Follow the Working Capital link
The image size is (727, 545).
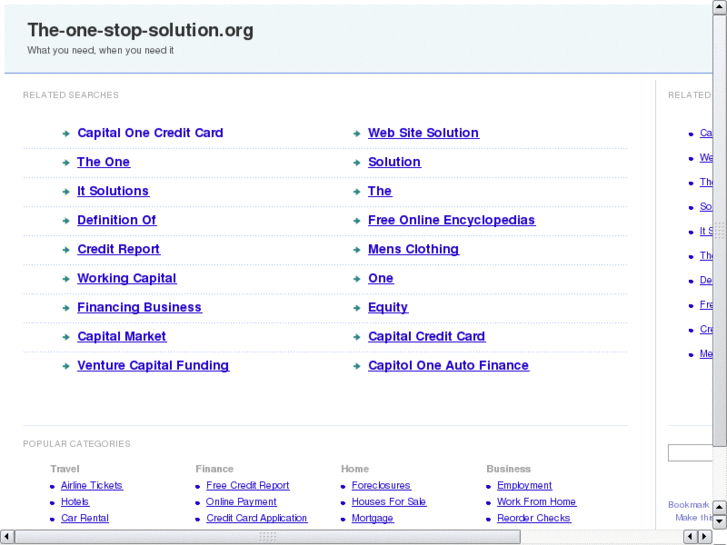[x=127, y=278]
